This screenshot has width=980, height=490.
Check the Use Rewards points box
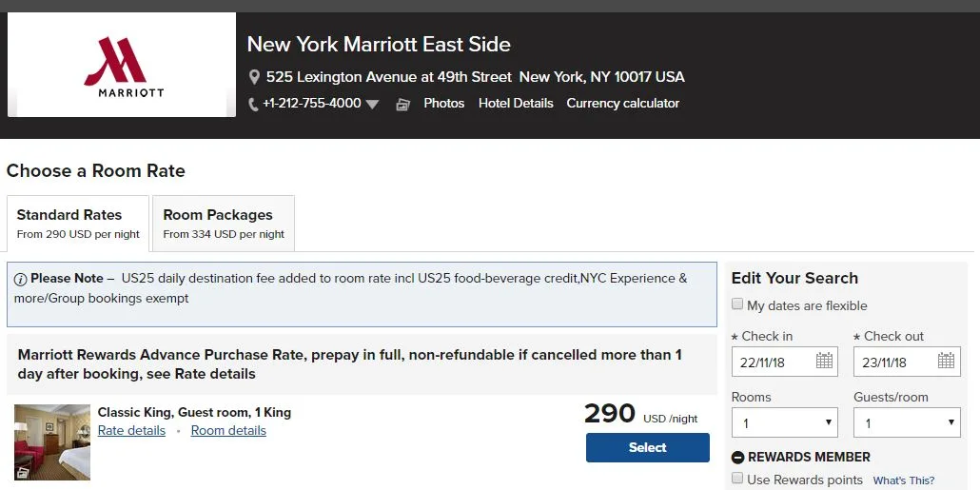click(x=737, y=480)
